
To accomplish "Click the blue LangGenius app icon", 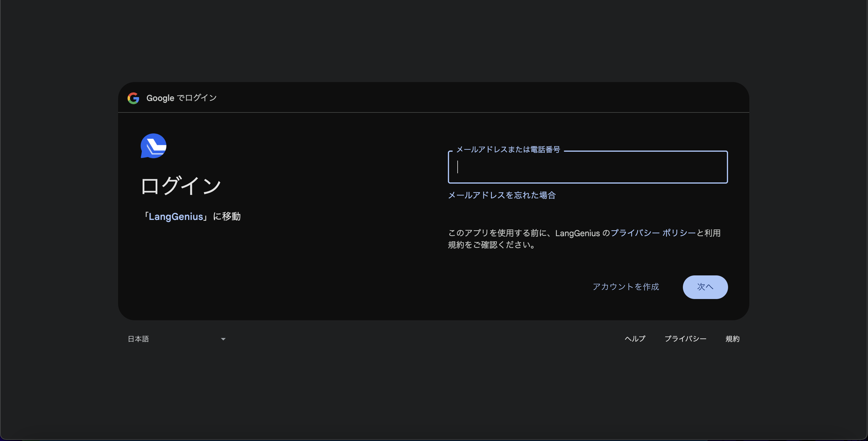I will tap(153, 146).
